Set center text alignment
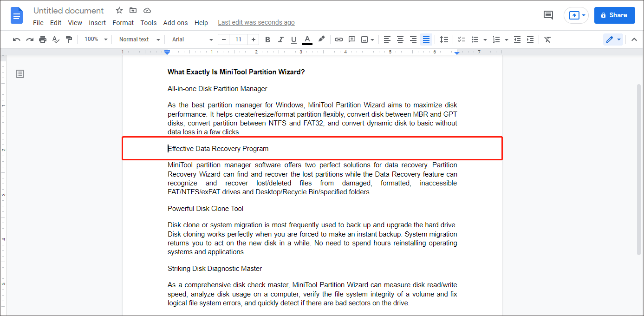 click(x=400, y=39)
